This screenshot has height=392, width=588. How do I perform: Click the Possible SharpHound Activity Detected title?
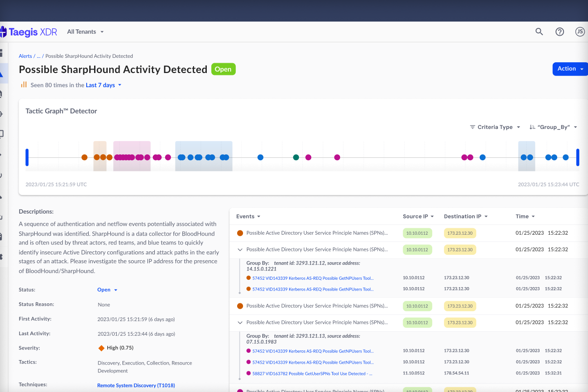click(113, 70)
